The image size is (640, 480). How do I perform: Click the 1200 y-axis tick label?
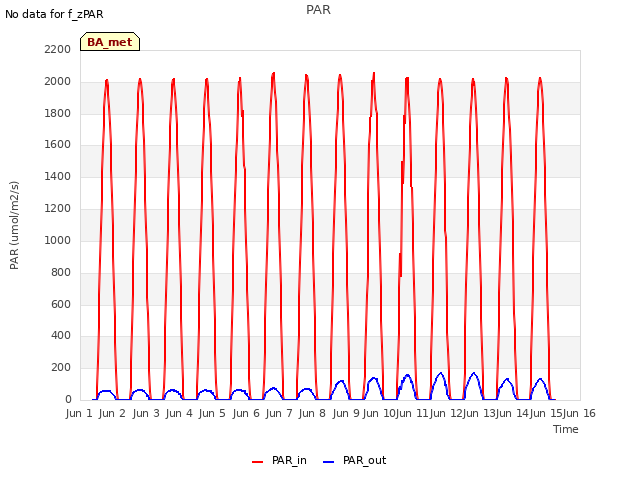[x=58, y=209]
